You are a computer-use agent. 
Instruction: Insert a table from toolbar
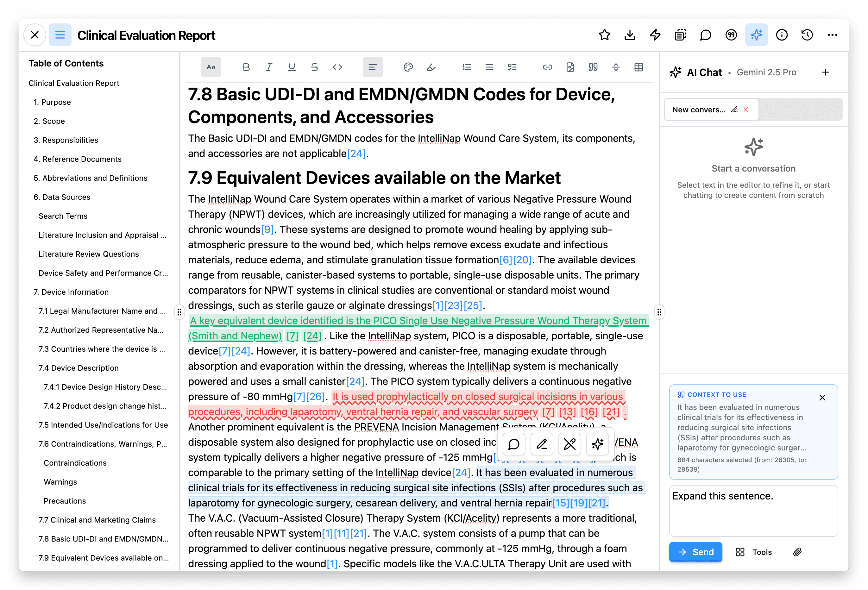pyautogui.click(x=639, y=67)
